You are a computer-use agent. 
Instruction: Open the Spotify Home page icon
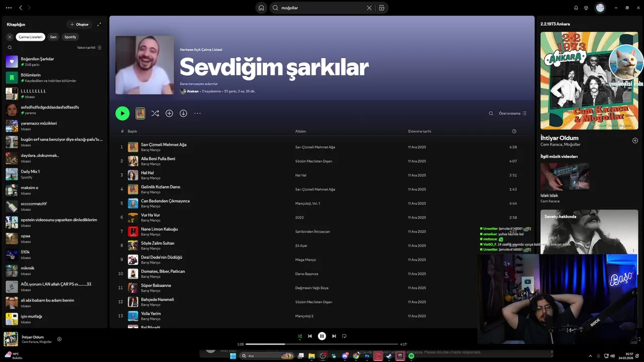(x=261, y=8)
